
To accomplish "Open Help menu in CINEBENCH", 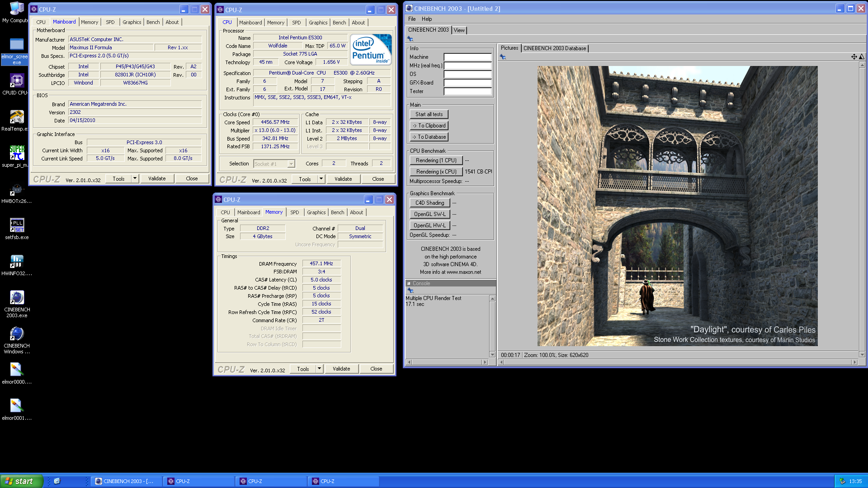I will (427, 19).
